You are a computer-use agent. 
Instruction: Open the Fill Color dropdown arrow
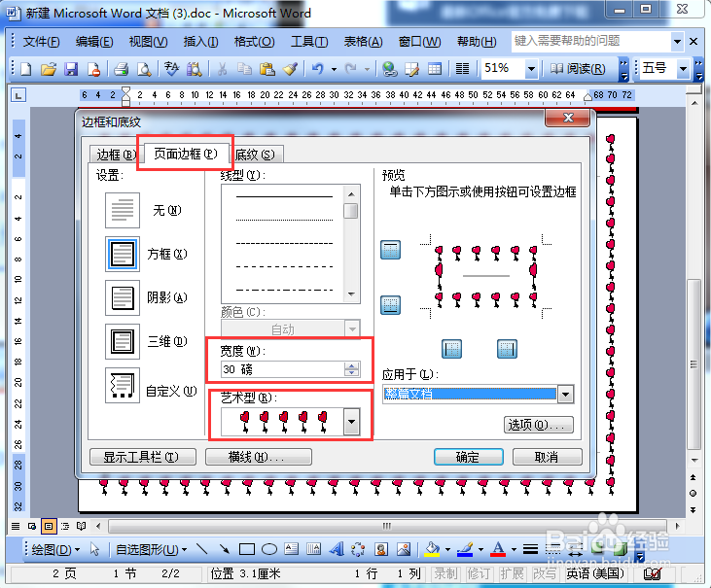[x=447, y=549]
